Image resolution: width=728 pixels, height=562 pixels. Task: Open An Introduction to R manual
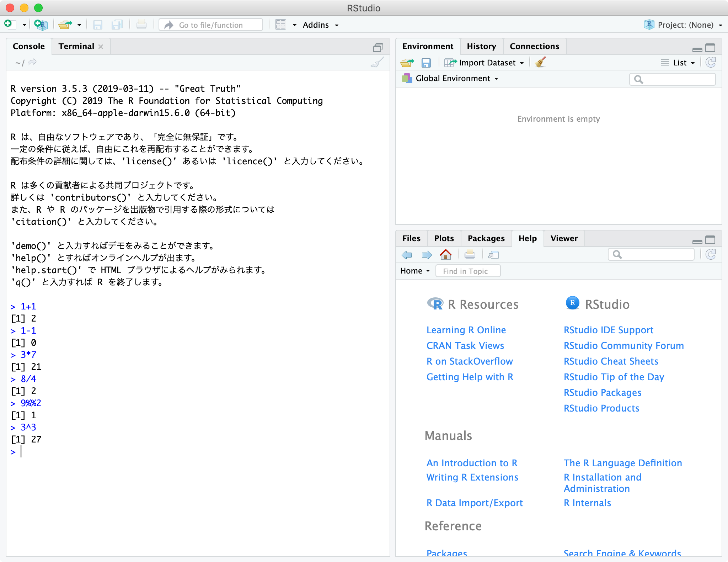tap(472, 463)
